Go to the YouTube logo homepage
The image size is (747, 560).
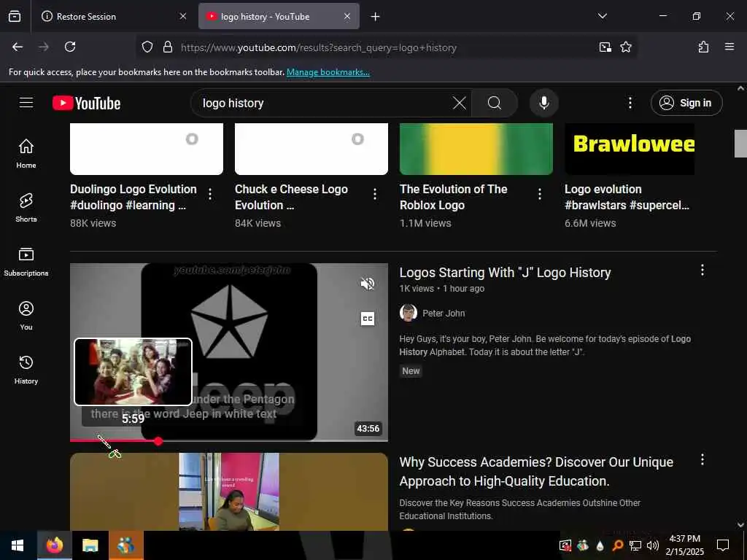pyautogui.click(x=86, y=103)
